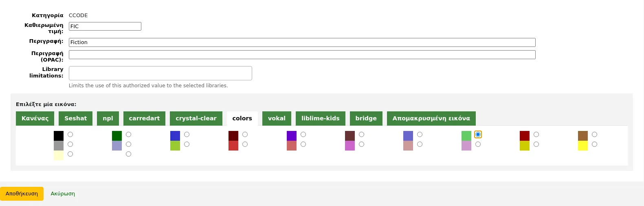This screenshot has height=206, width=644.
Task: Select radio button beside lime green swatch
Action: 187,144
